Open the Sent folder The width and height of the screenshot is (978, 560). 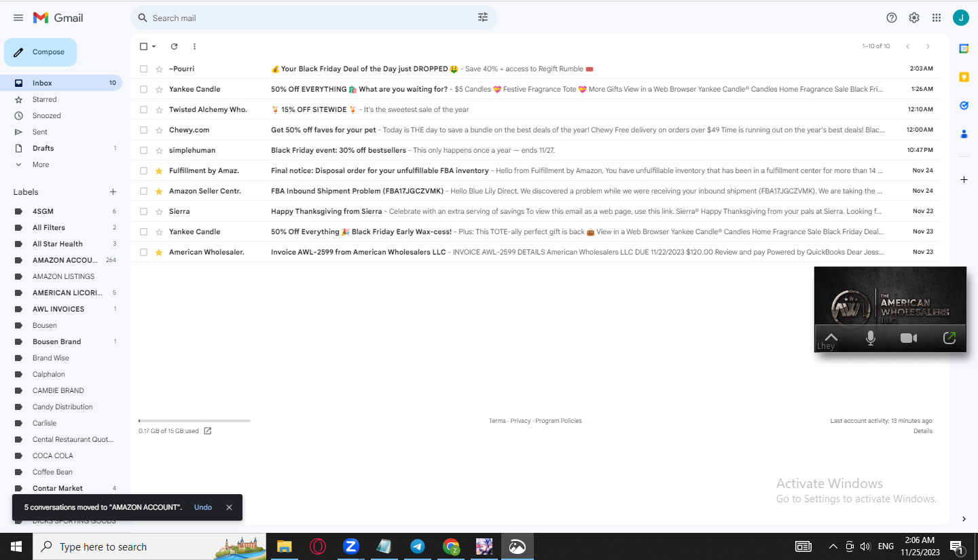(61, 132)
